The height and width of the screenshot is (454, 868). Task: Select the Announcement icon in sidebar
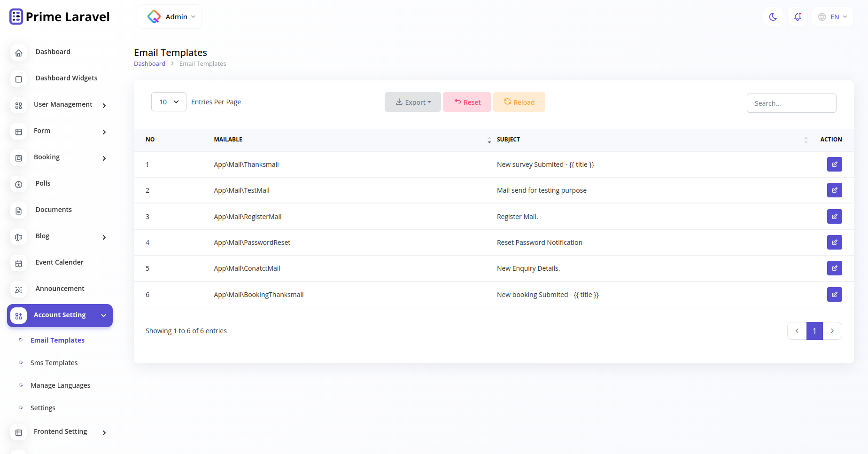[18, 290]
